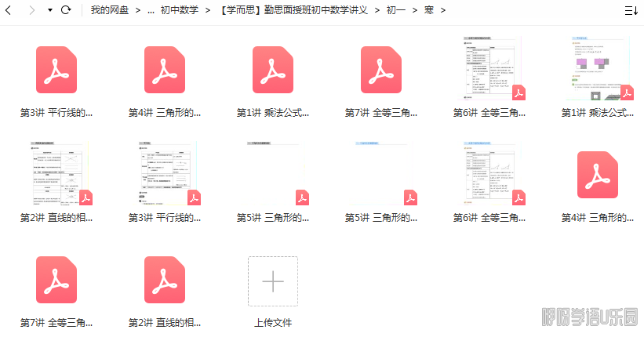Expand the chevron after 寒 breadcrumb

pyautogui.click(x=443, y=10)
